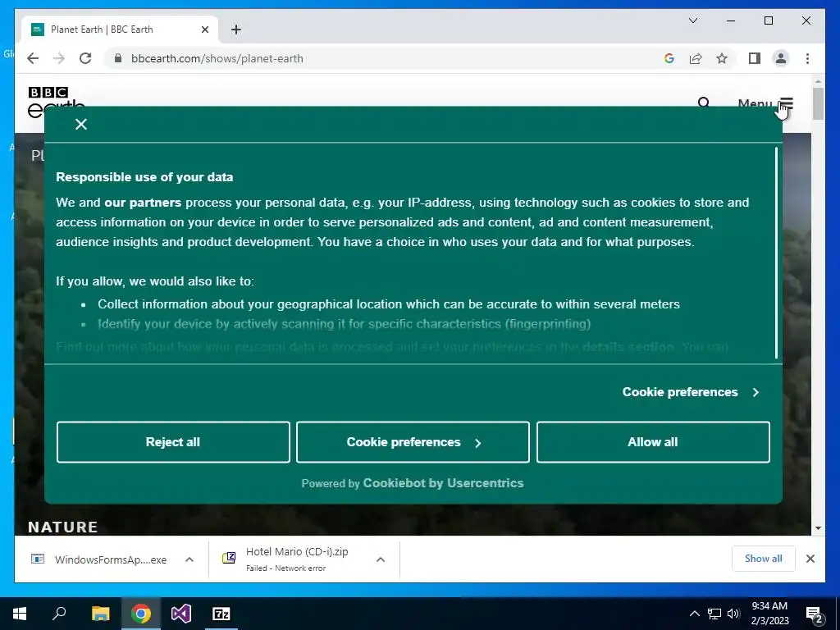Close the Planet Earth tab
Screen dimensions: 840x630
[204, 30]
